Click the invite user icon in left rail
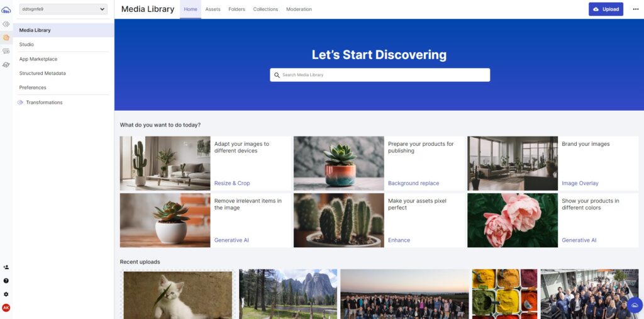644x319 pixels. (6, 267)
